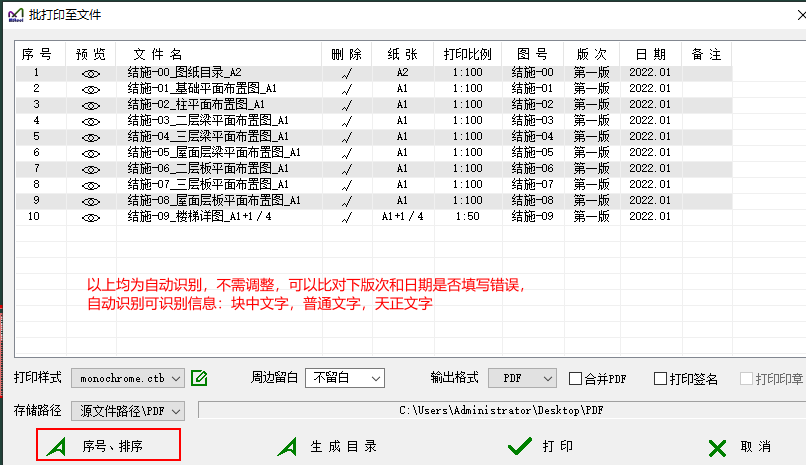Preview row 4 结施-03 二层梁平面布置图

click(91, 121)
